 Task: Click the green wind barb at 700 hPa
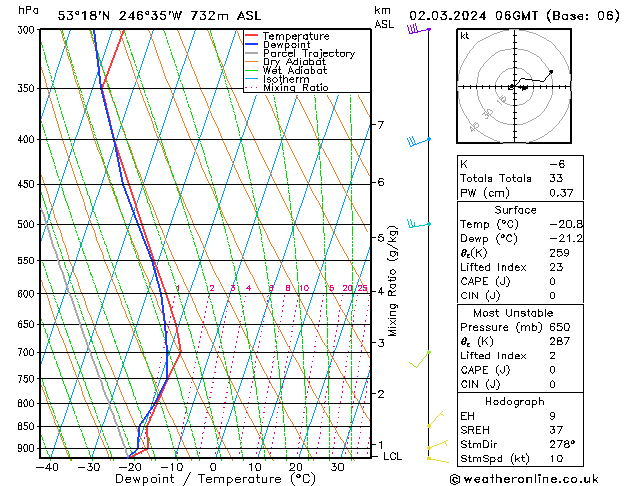tap(420, 359)
